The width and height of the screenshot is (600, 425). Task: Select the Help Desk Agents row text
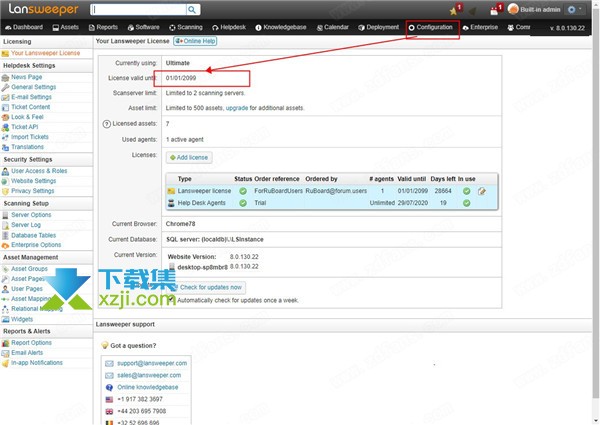click(x=201, y=203)
